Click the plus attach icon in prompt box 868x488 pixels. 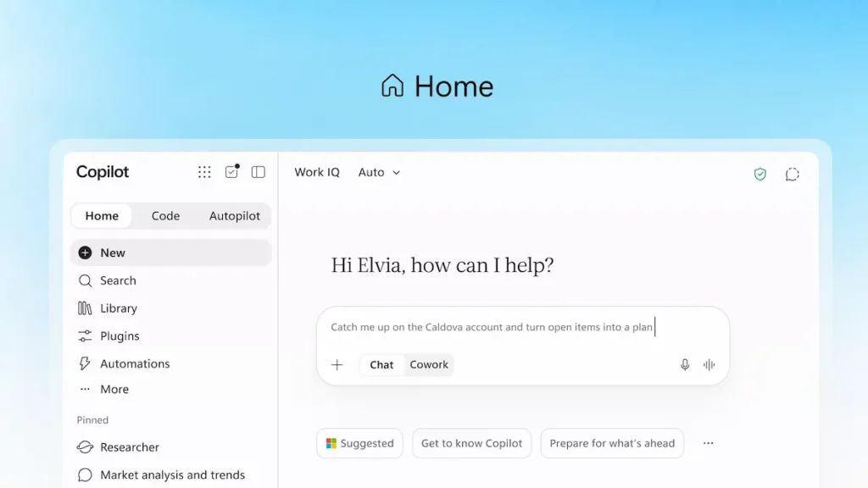pos(337,364)
